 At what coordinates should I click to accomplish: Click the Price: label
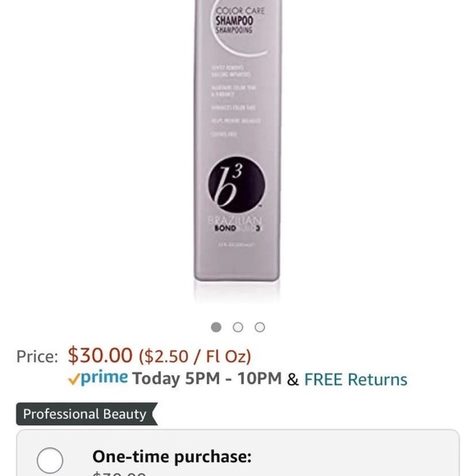[37, 356]
